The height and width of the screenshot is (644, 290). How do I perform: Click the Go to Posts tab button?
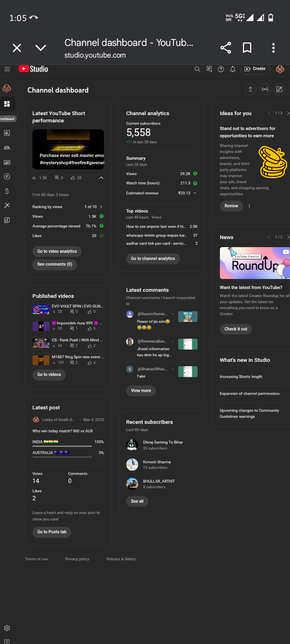coord(52,532)
